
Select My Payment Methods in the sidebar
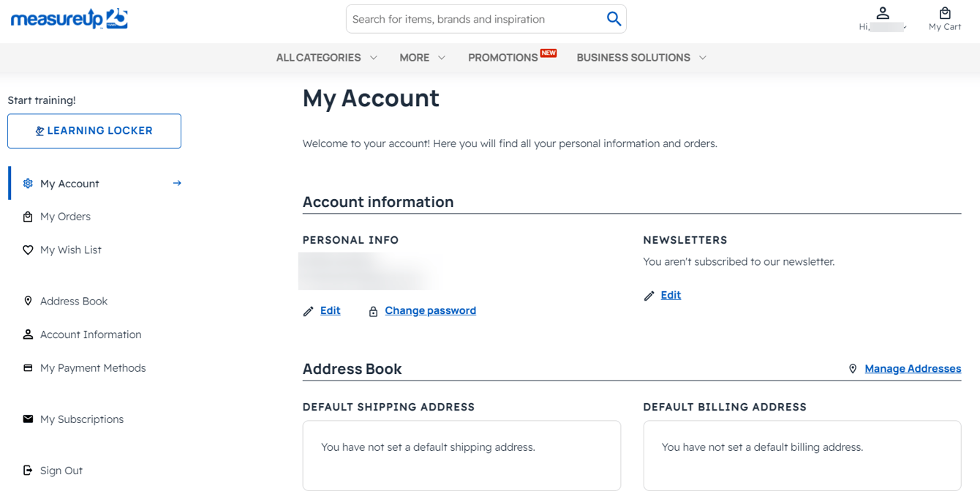tap(92, 367)
